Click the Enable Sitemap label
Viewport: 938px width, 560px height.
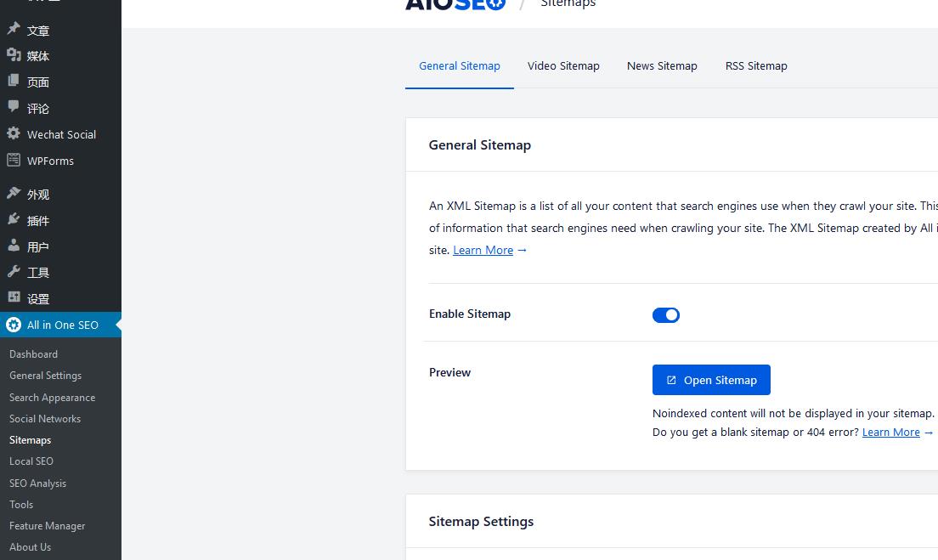(470, 314)
